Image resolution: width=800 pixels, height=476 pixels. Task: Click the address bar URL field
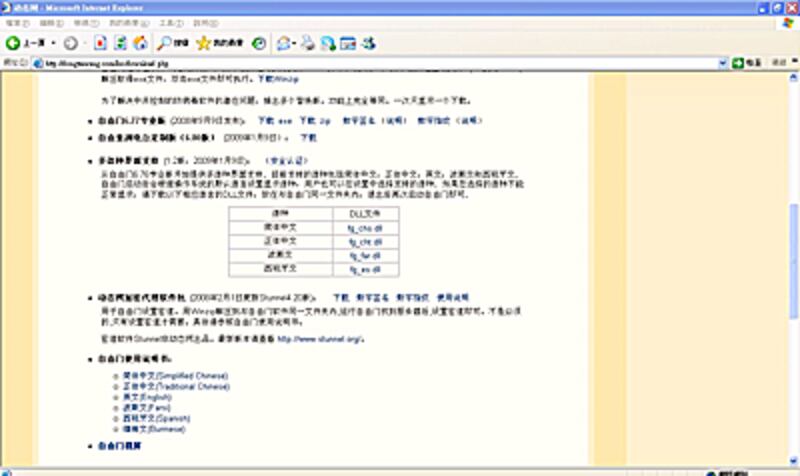[x=380, y=63]
